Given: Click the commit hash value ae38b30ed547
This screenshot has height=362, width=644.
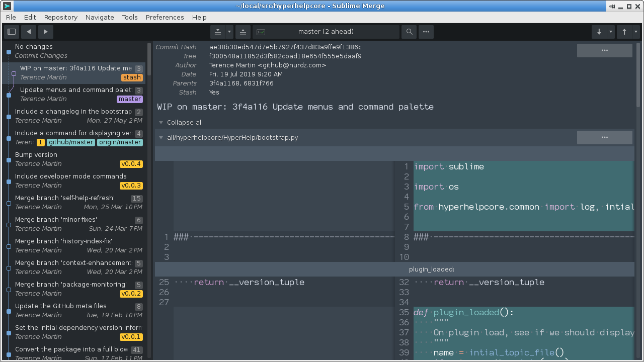Looking at the screenshot, I should (285, 47).
